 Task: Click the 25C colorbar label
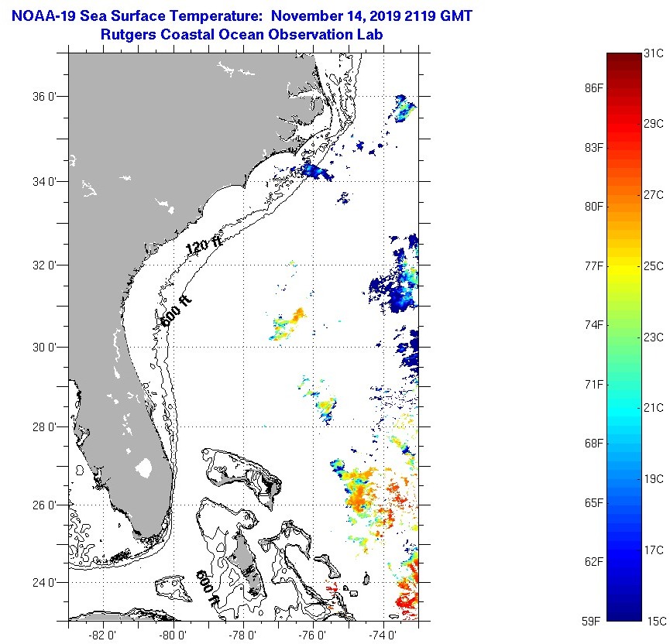coord(655,265)
